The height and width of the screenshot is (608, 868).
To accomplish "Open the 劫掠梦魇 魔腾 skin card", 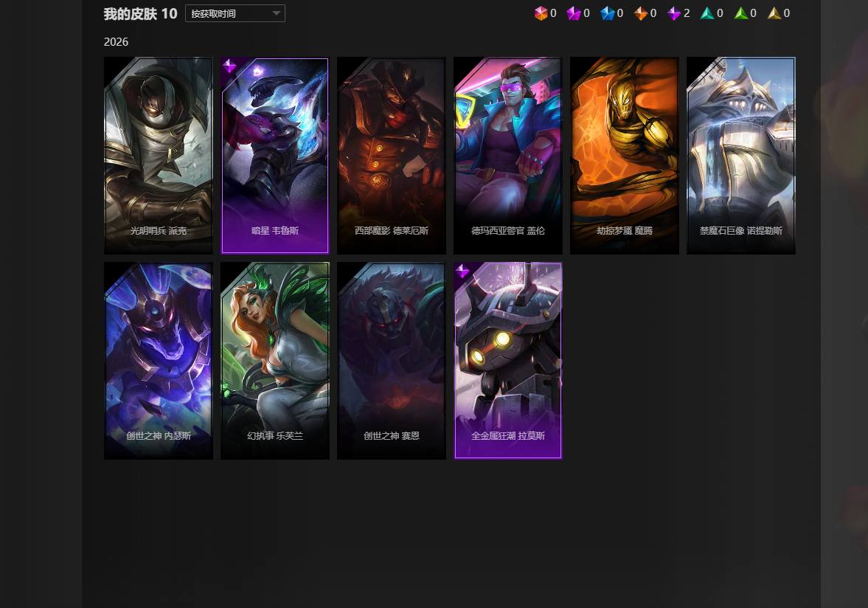I will point(625,156).
